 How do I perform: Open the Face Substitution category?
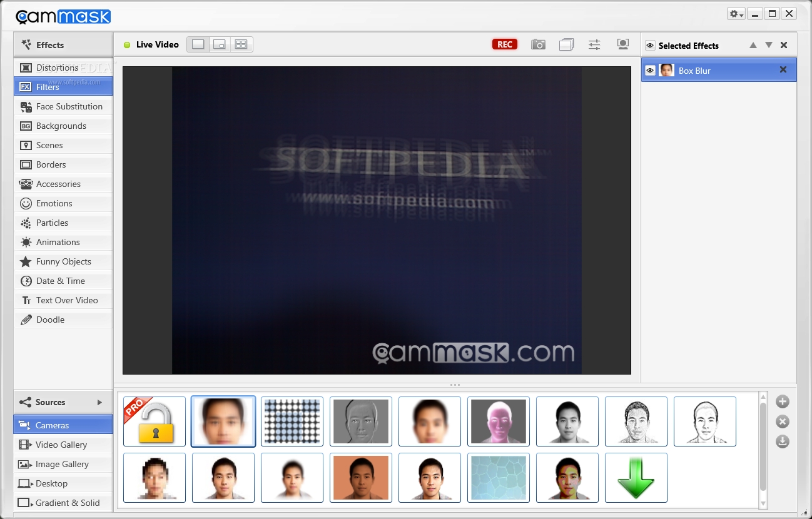tap(63, 106)
